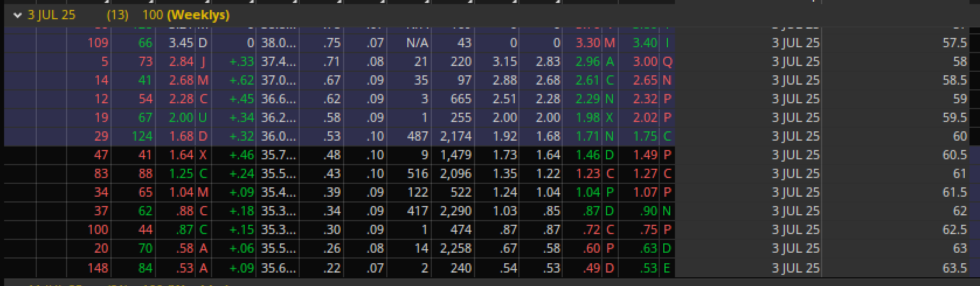Select the 1,479 open interest cell
This screenshot has width=980, height=286.
coord(453,155)
